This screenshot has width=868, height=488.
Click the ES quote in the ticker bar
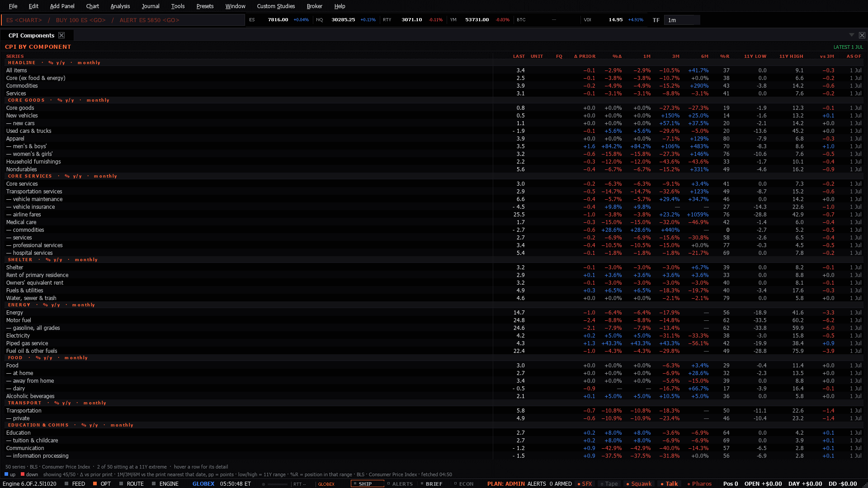point(279,20)
